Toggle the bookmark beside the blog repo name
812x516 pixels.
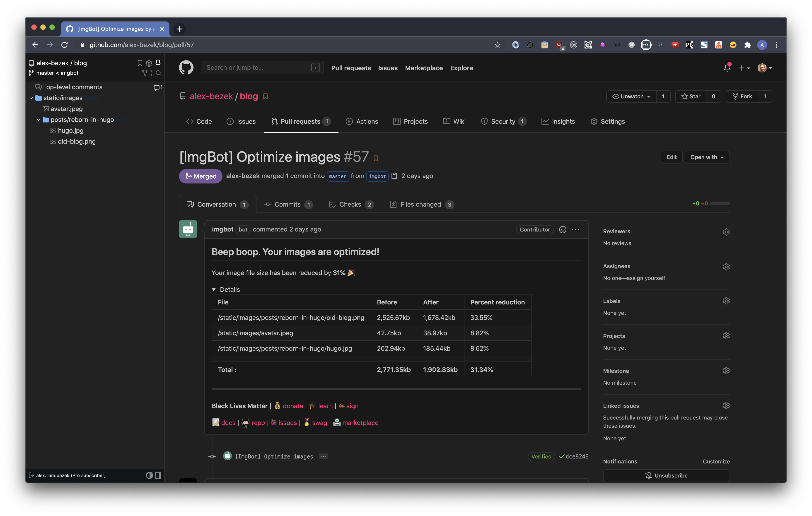(x=265, y=96)
